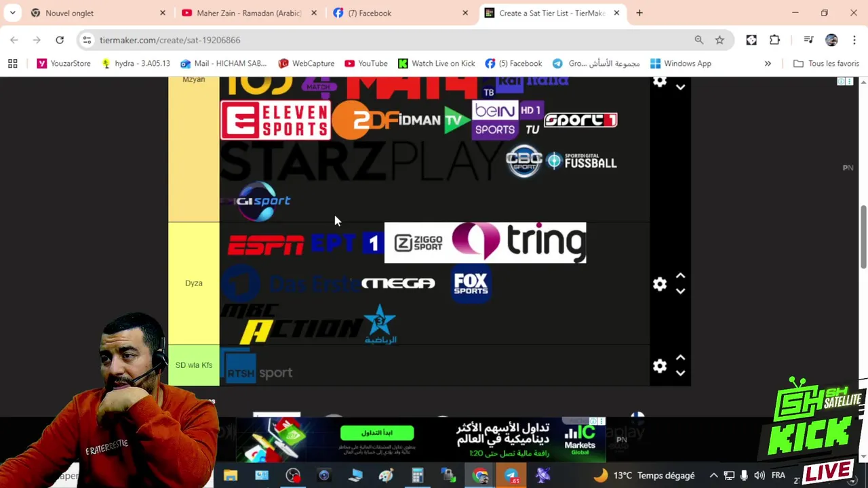The height and width of the screenshot is (488, 868).
Task: Open the YouzarStore bookmark
Action: point(64,64)
